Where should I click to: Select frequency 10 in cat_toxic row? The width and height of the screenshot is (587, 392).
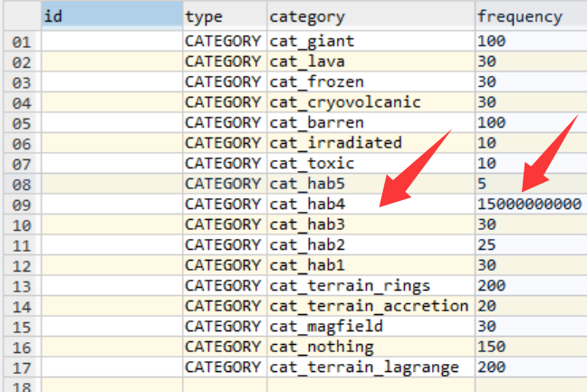click(x=531, y=164)
